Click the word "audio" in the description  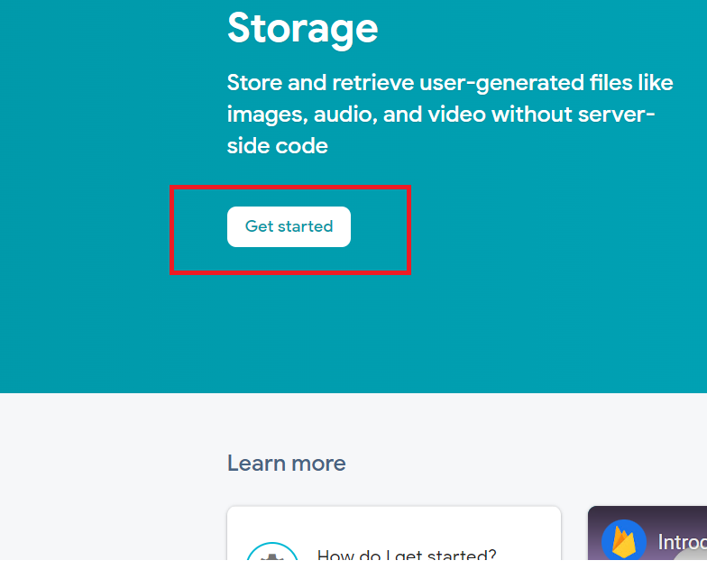coord(342,115)
